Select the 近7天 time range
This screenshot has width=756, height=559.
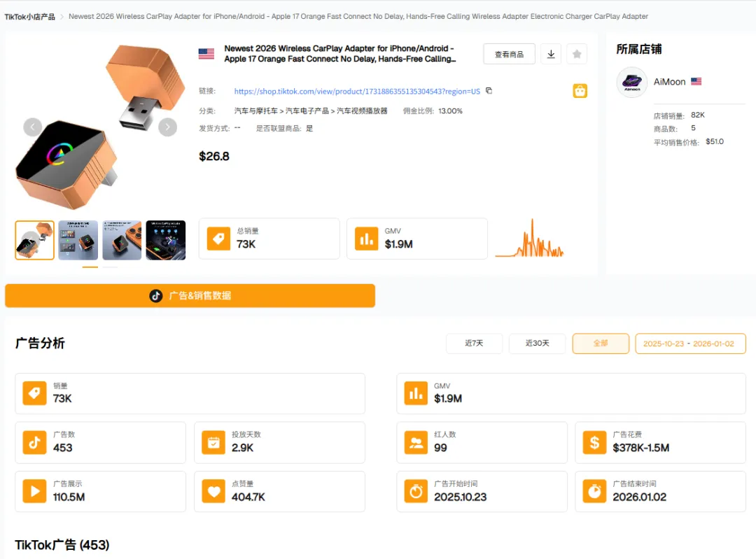click(x=474, y=343)
